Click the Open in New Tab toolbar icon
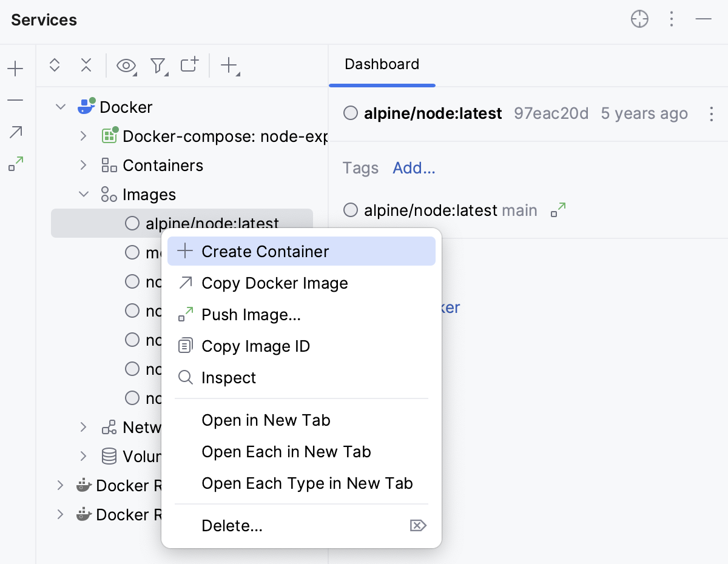 (189, 65)
